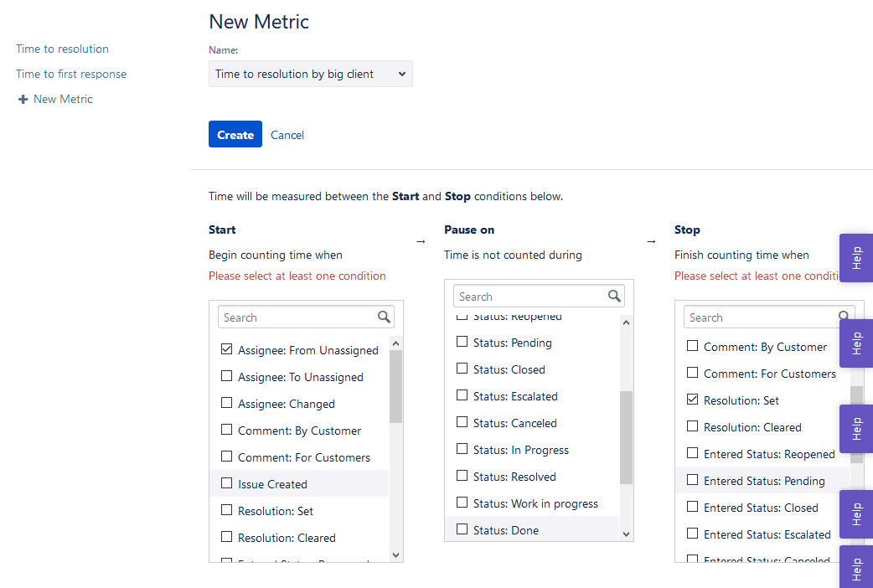This screenshot has height=588, width=873.
Task: Click down arrow of Pause on scrollbar
Action: pos(626,534)
